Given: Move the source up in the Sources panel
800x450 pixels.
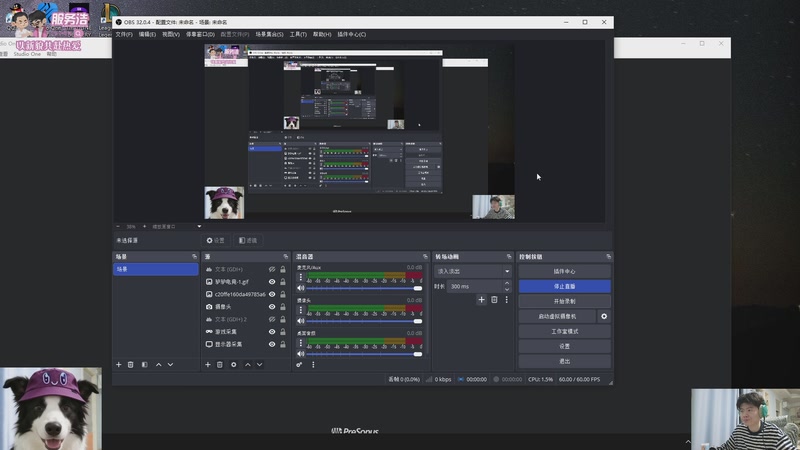Looking at the screenshot, I should click(248, 365).
